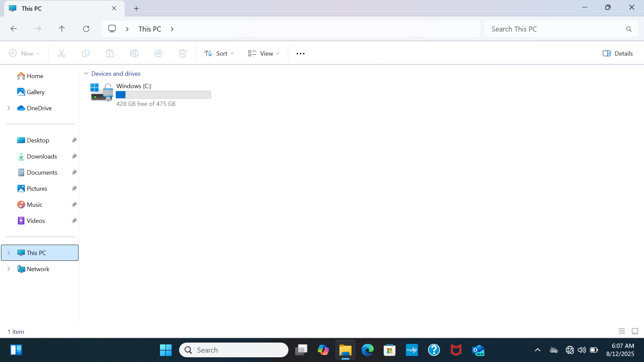Click the See more ellipsis button

coord(300,54)
